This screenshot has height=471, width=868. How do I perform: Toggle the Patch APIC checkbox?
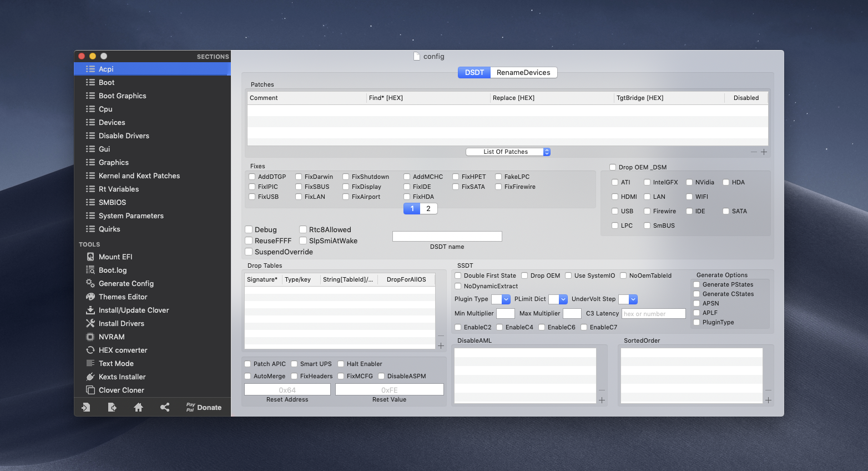pos(248,364)
